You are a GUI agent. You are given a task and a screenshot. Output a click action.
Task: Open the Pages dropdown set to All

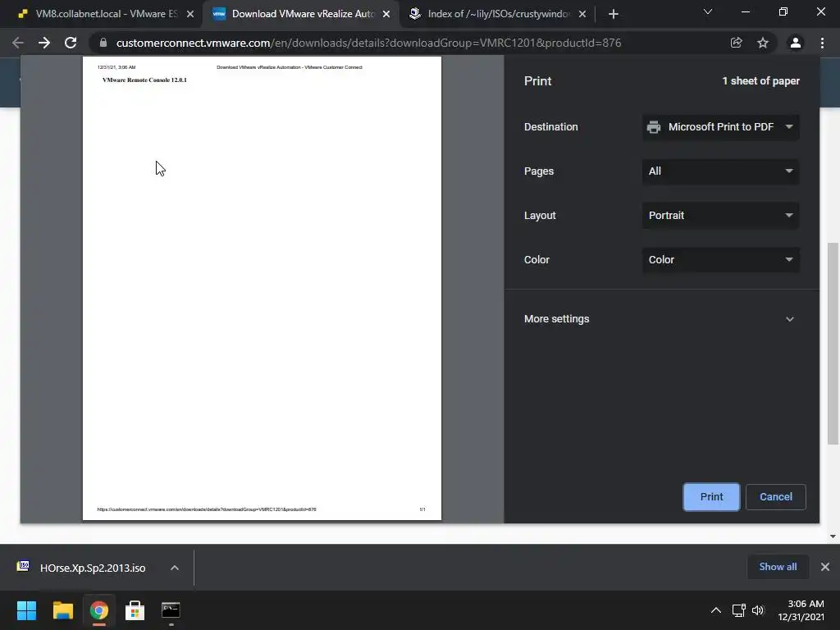tap(720, 171)
